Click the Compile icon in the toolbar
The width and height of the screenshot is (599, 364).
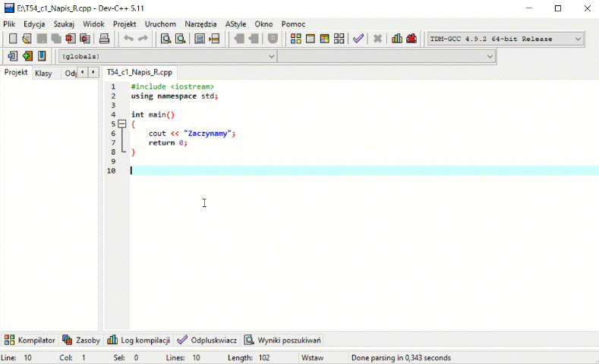pos(296,39)
